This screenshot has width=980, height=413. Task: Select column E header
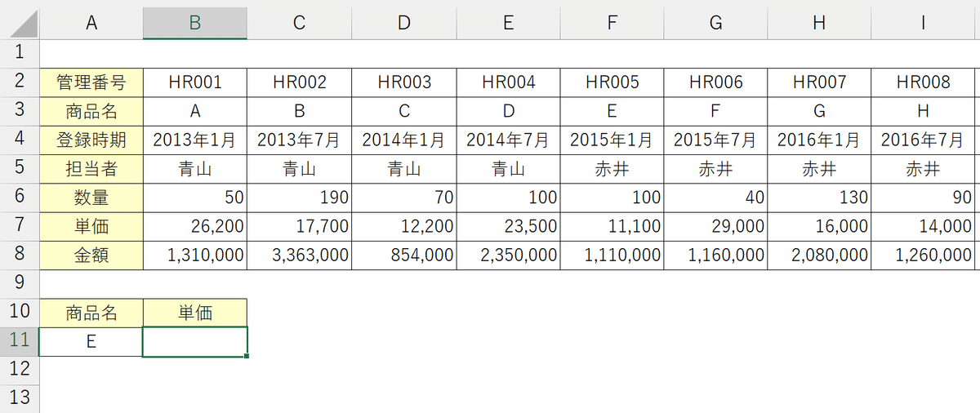click(x=507, y=24)
